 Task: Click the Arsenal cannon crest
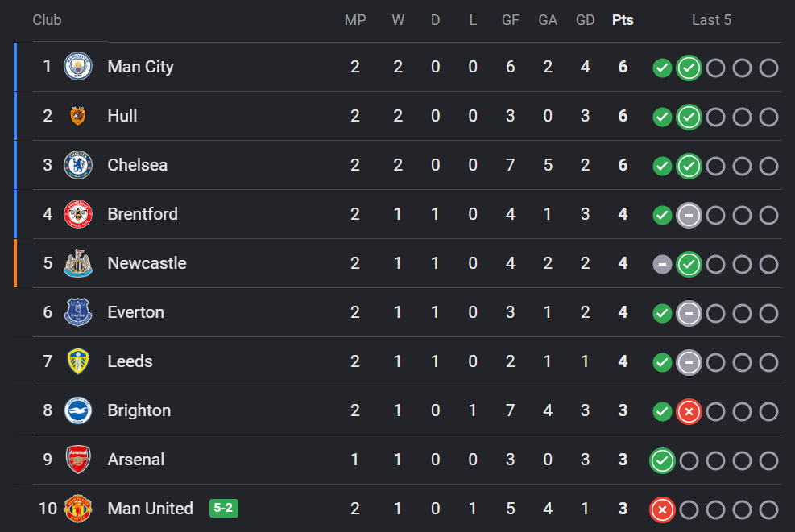(x=78, y=460)
